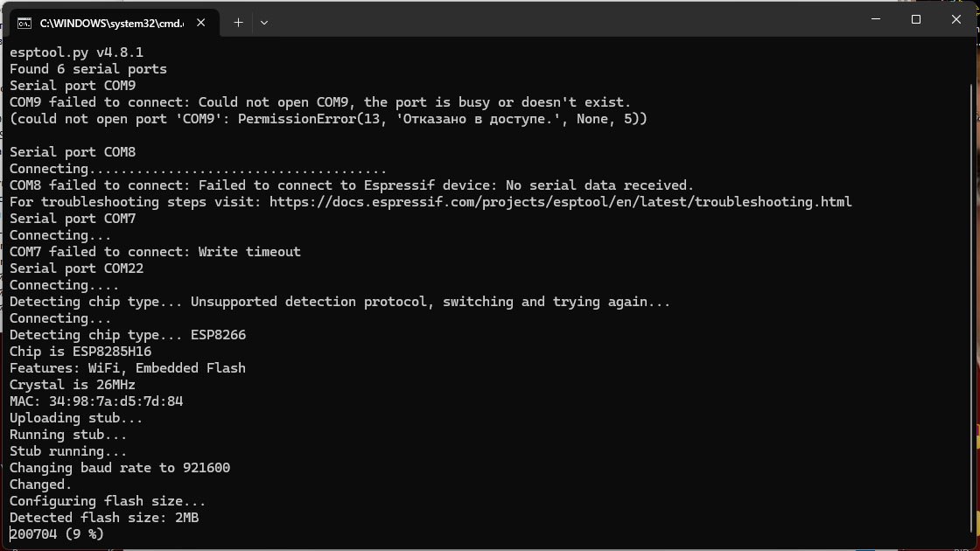Expand the new tab profiles dropdown
The image size is (980, 551).
coord(263,23)
